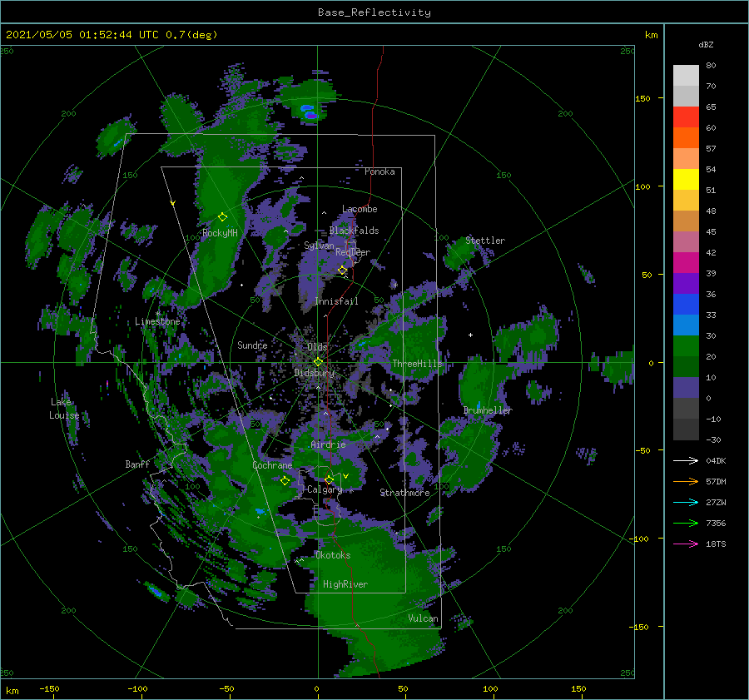This screenshot has width=749, height=700.
Task: Select the magenta swatch in dBZ scale
Action: [686, 263]
